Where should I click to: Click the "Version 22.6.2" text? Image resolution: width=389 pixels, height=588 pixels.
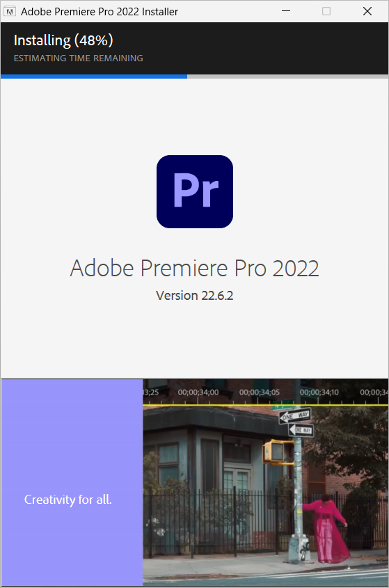pos(195,296)
